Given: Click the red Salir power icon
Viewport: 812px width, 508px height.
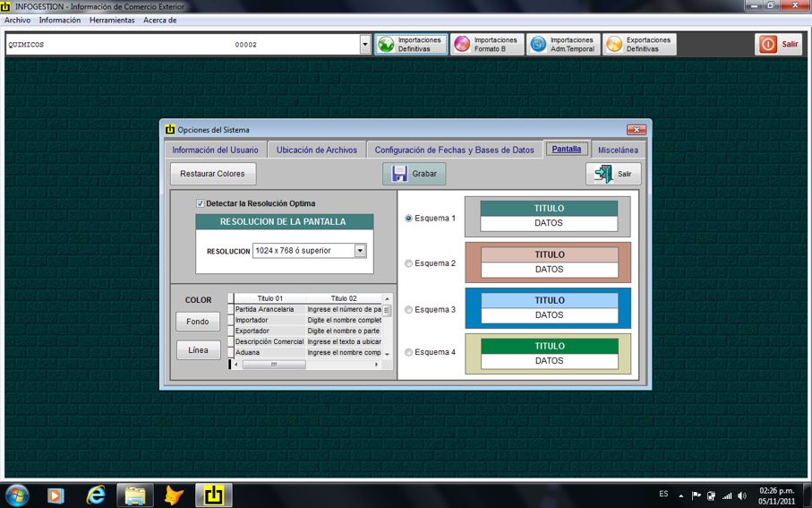Looking at the screenshot, I should click(767, 45).
